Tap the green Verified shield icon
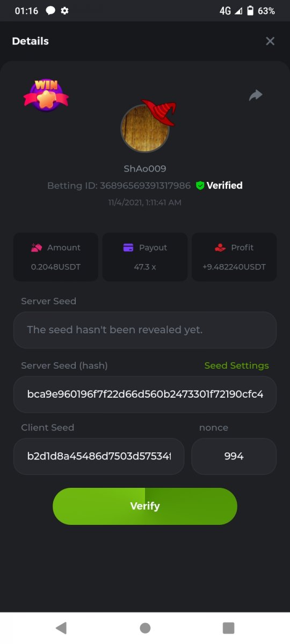 (x=200, y=186)
